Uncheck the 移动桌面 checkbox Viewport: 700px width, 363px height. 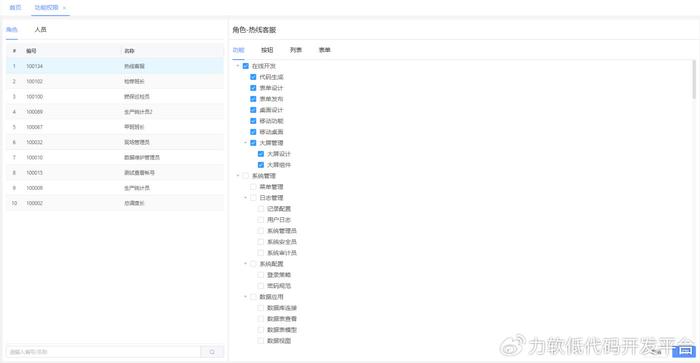(x=253, y=132)
